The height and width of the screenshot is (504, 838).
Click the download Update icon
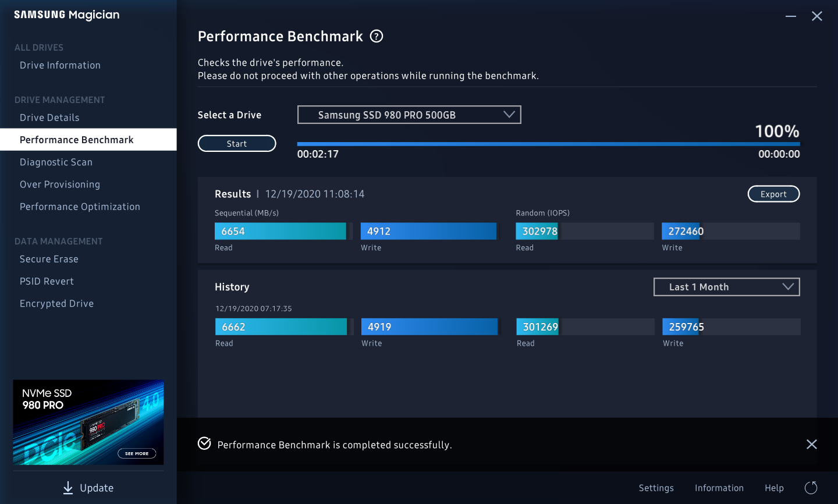[x=68, y=488]
